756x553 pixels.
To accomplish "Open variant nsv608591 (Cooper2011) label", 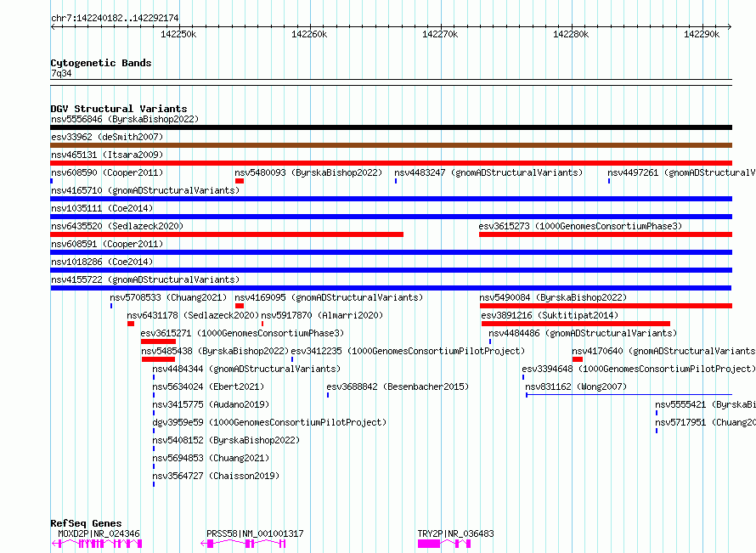I will coord(107,244).
